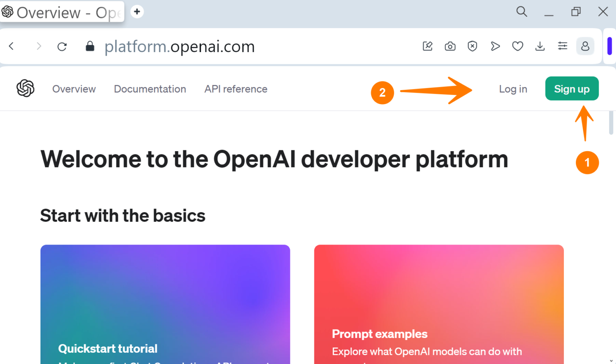Open the browser filter settings sliders
Viewport: 616px width, 364px height.
pos(562,46)
